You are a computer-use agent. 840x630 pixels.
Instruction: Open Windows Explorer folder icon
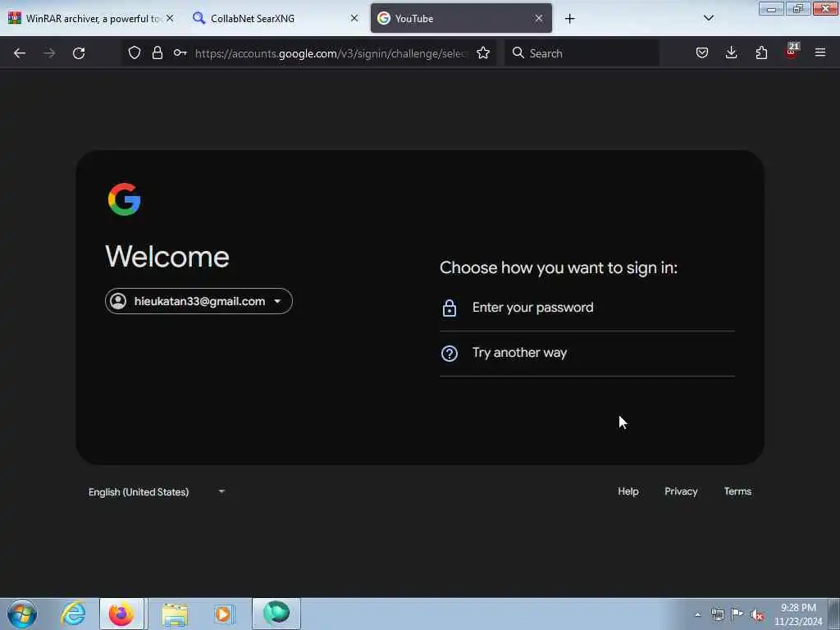point(175,614)
